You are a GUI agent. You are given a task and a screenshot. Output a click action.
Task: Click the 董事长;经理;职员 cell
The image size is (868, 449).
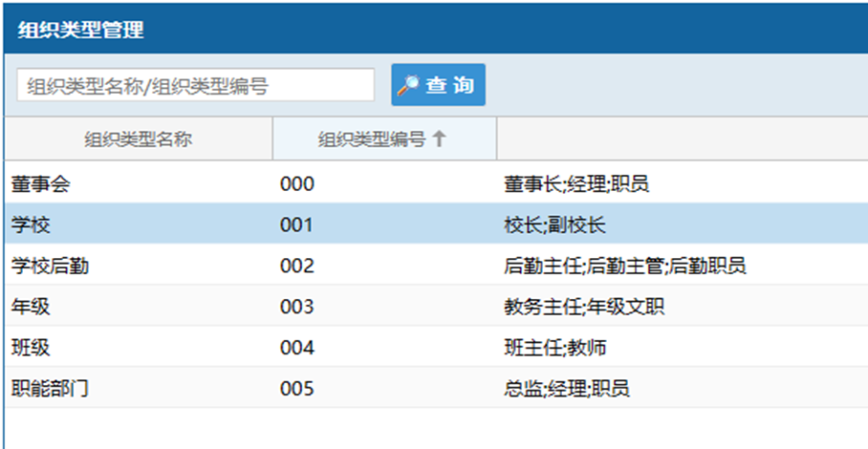pos(576,184)
